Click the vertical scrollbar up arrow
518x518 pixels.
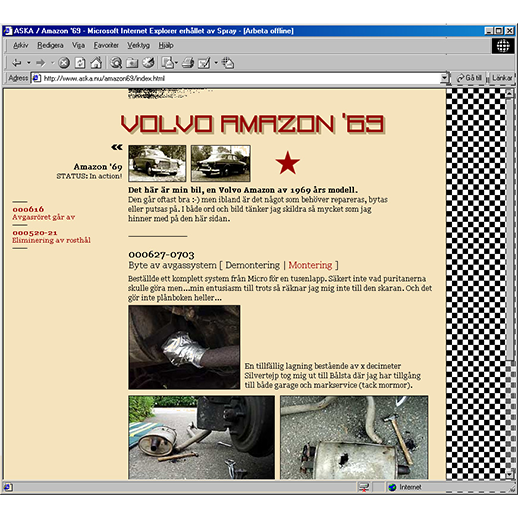(509, 94)
